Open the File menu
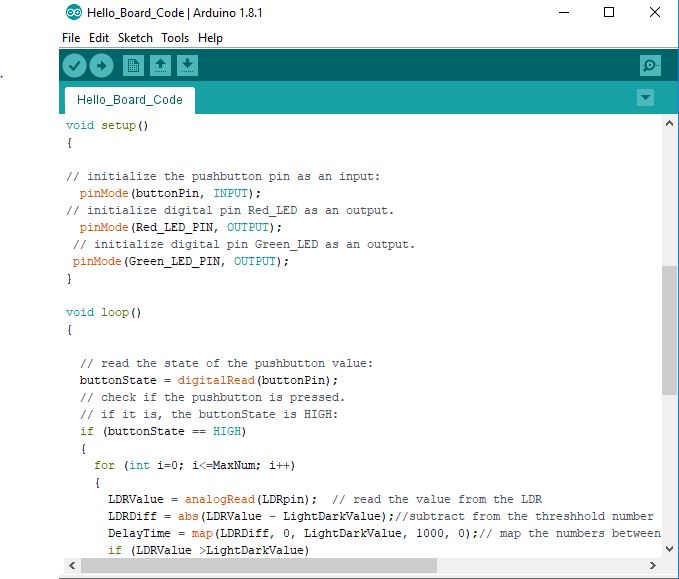Screen dimensions: 679x579 pos(71,38)
